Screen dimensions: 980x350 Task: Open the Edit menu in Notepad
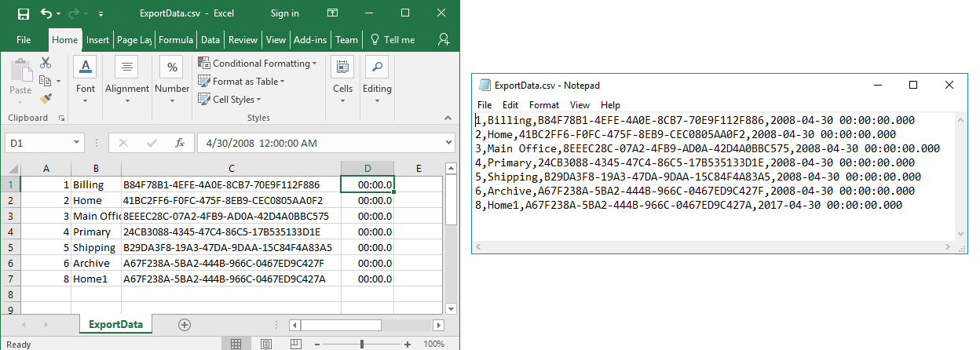pyautogui.click(x=510, y=104)
